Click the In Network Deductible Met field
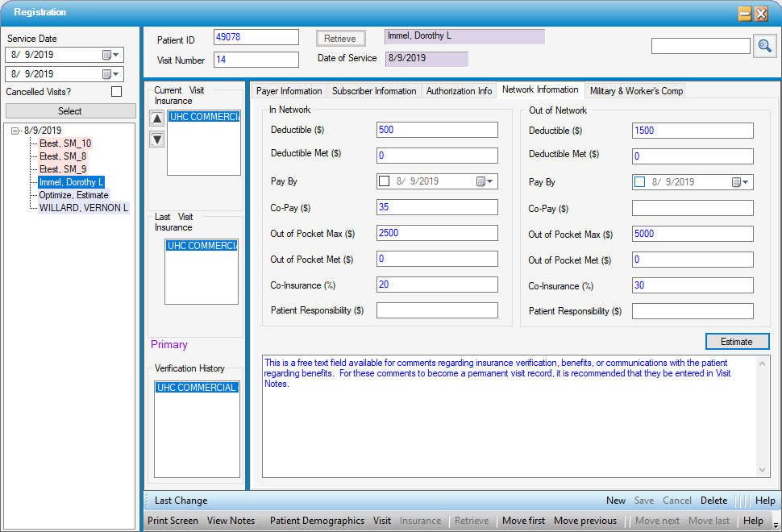Screen dimensions: 782x532 (437, 156)
